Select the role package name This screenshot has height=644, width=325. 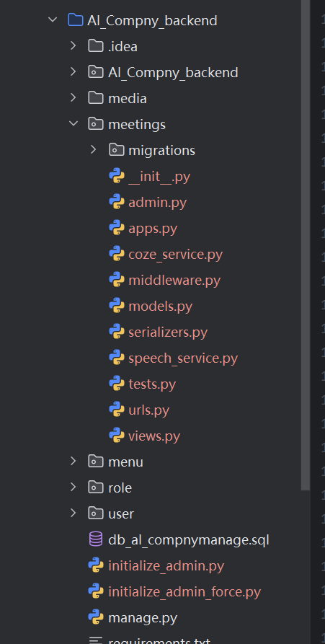coord(120,488)
